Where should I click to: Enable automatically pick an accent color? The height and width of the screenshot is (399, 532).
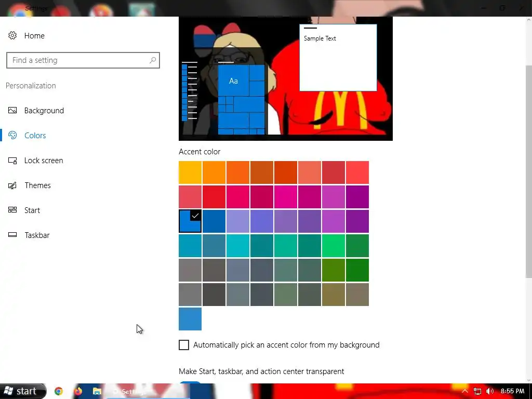click(184, 345)
